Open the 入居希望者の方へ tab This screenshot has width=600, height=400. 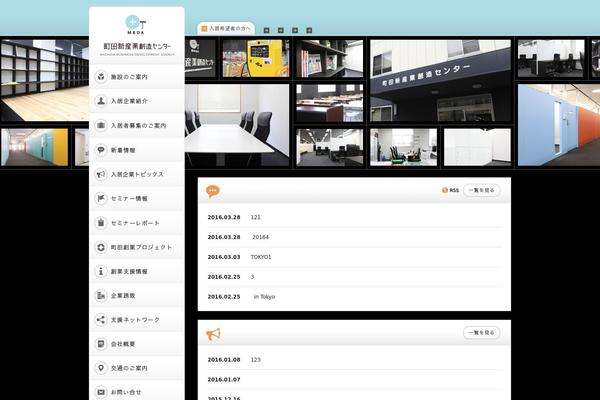pyautogui.click(x=226, y=29)
